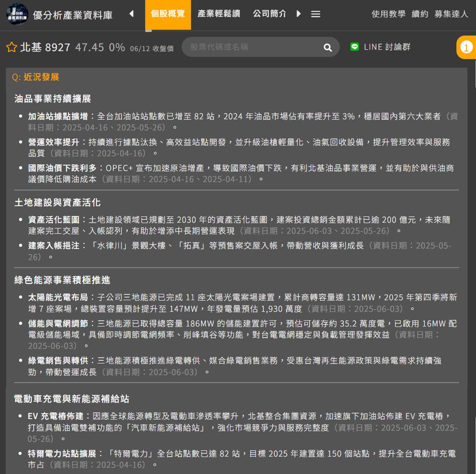Click the right arrow to scroll tabs forward
Viewport: 476px width, 474px height.
click(298, 14)
